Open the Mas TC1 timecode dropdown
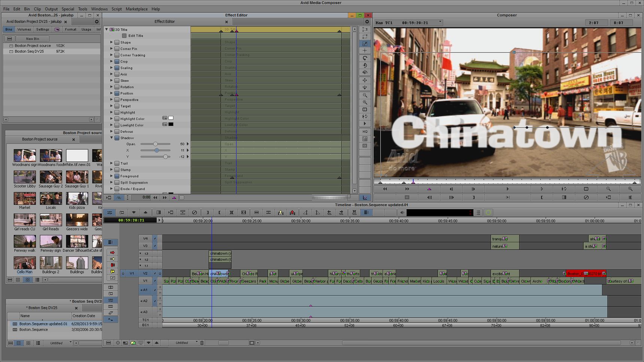The height and width of the screenshot is (362, 644). (x=440, y=22)
